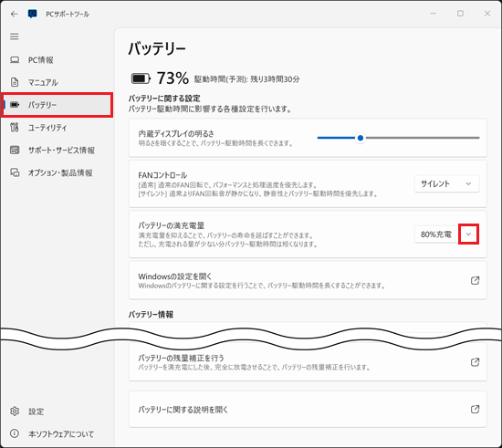Click the document icon beside マニュアル
The image size is (502, 448).
[x=15, y=82]
